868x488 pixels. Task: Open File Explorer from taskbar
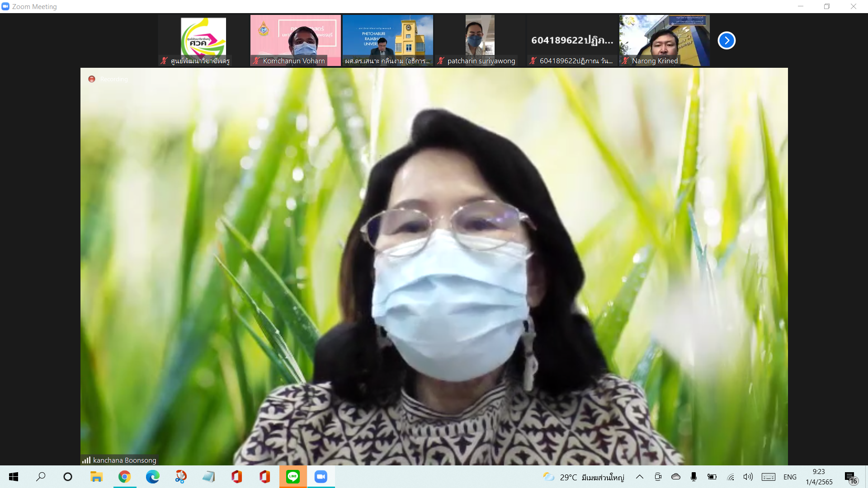[96, 477]
